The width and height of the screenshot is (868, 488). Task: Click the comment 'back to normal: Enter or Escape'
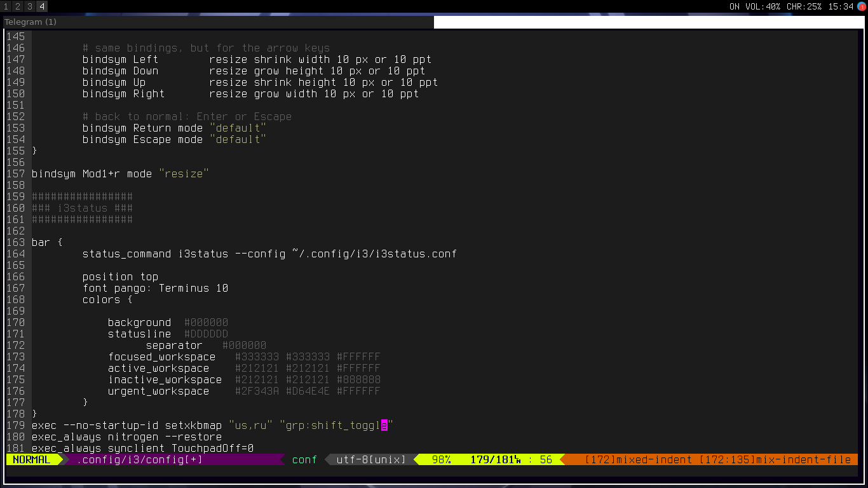click(x=187, y=116)
